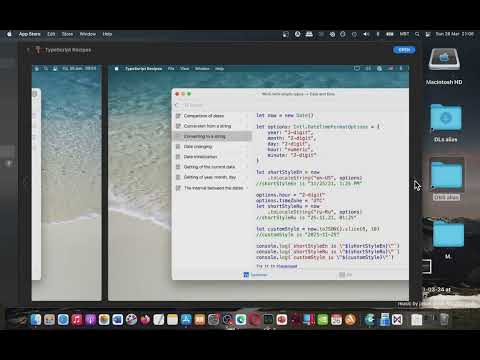This screenshot has height=360, width=480.
Task: Click the blue OPEN button
Action: pyautogui.click(x=404, y=50)
